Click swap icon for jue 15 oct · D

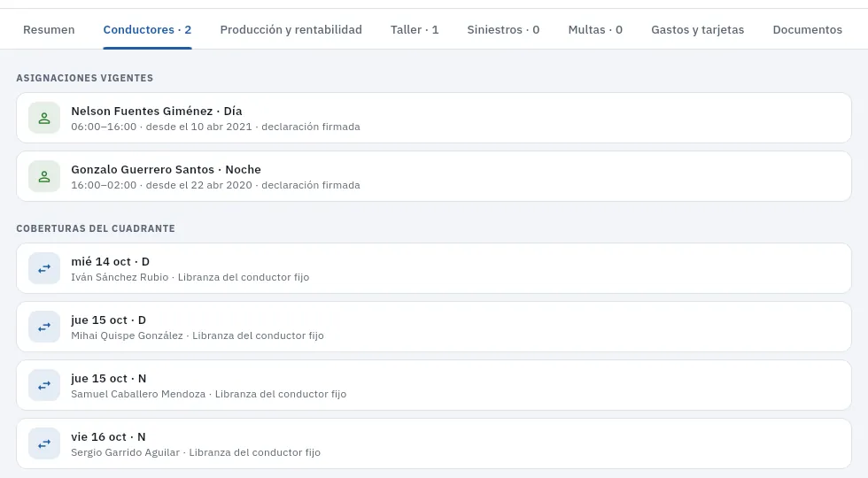(x=44, y=327)
